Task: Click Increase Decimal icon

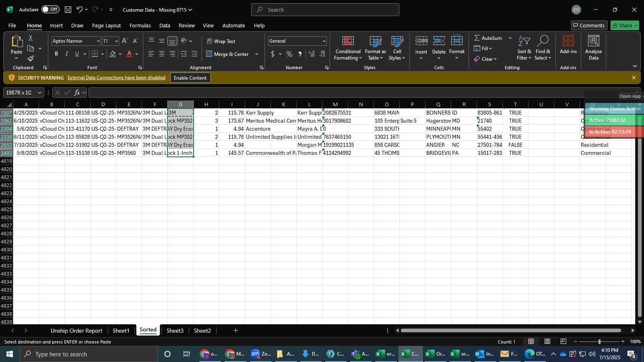Action: (312, 54)
